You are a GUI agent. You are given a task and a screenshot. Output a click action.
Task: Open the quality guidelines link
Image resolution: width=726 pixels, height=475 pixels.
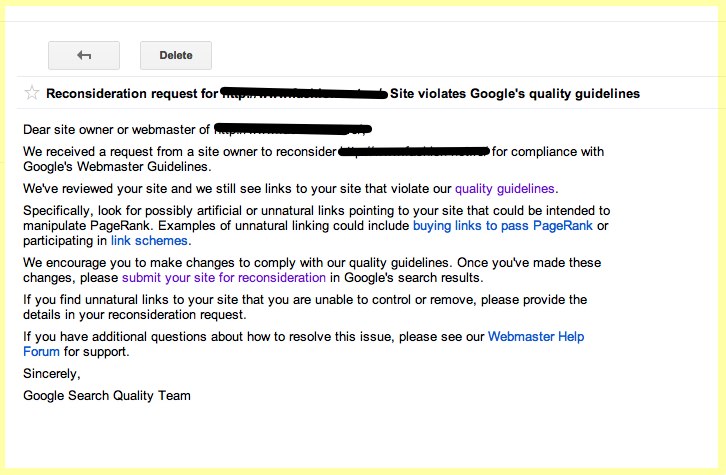pyautogui.click(x=505, y=188)
